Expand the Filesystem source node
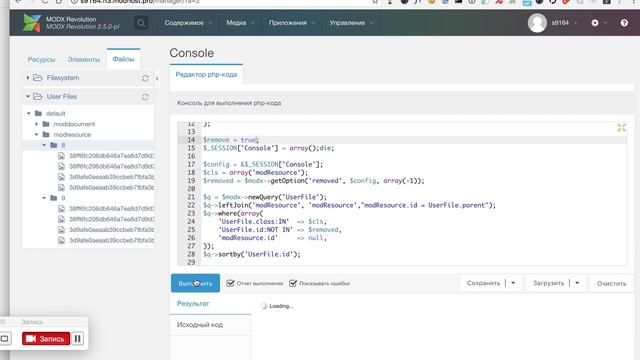Screen dimensions: 640x360 point(28,78)
